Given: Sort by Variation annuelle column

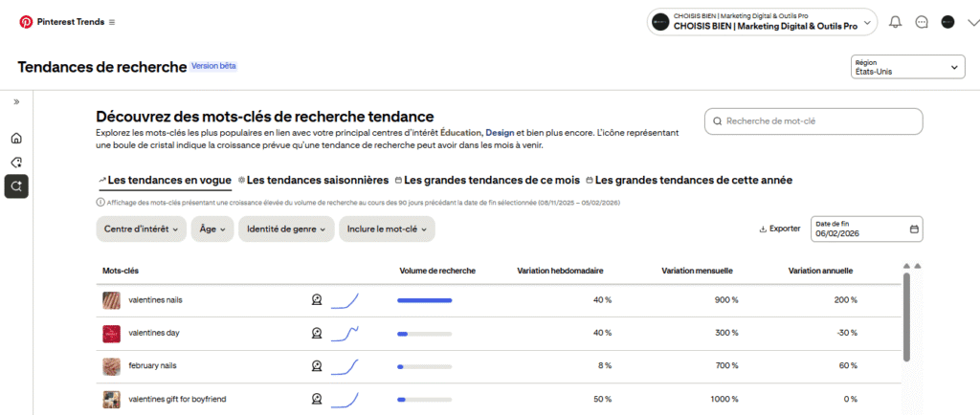Looking at the screenshot, I should point(820,271).
